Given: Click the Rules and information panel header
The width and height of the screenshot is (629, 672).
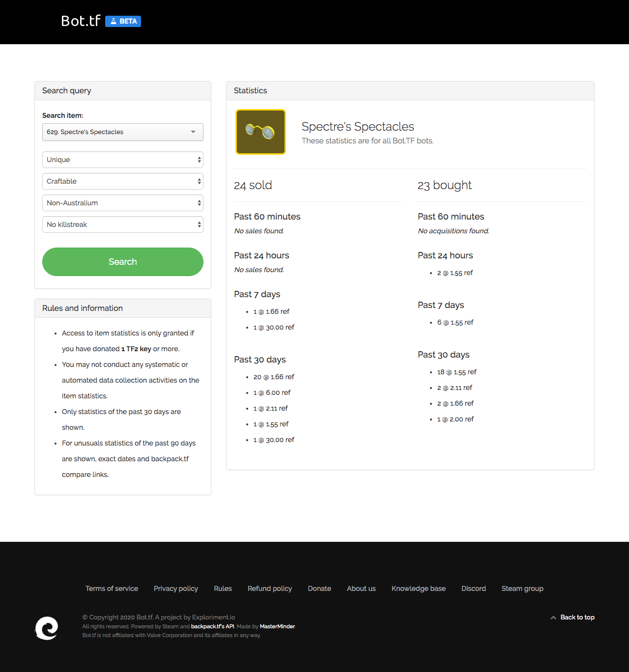Looking at the screenshot, I should [x=123, y=308].
